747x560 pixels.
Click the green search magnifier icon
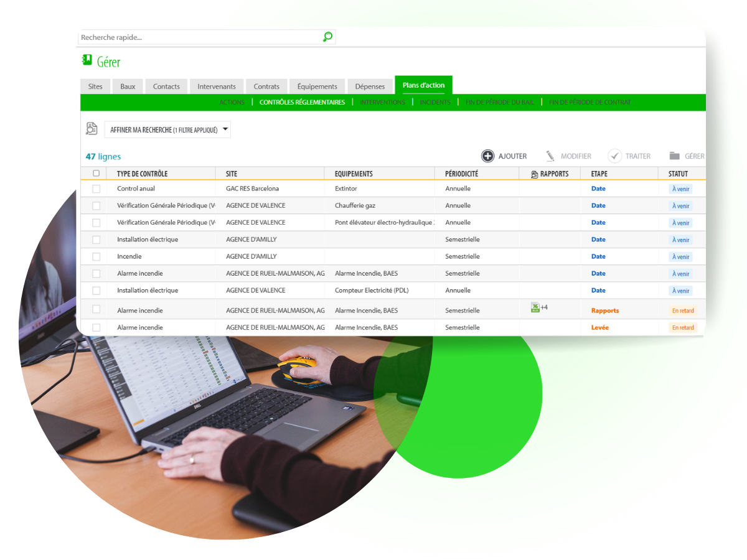[x=327, y=37]
